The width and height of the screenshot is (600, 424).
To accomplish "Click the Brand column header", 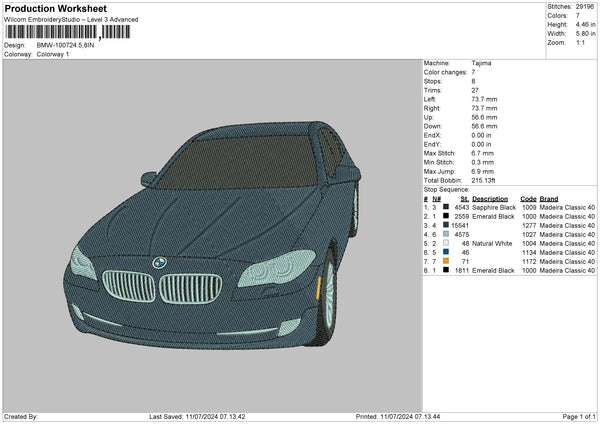I will [549, 198].
